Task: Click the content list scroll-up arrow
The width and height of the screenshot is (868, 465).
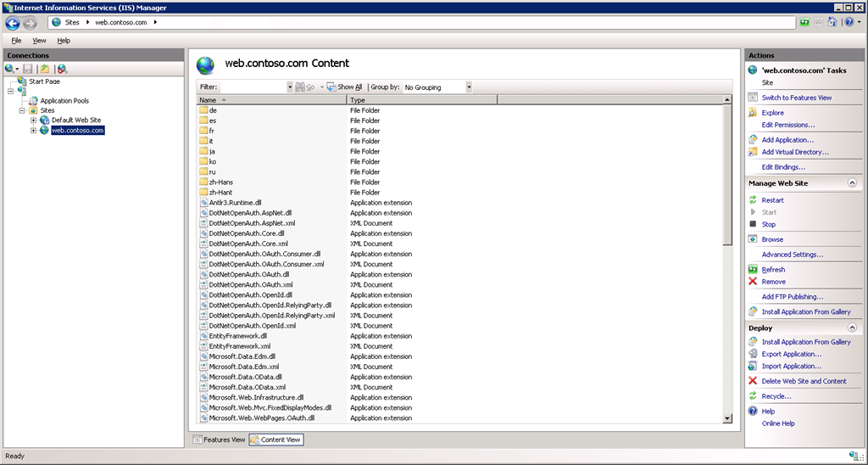Action: point(727,100)
